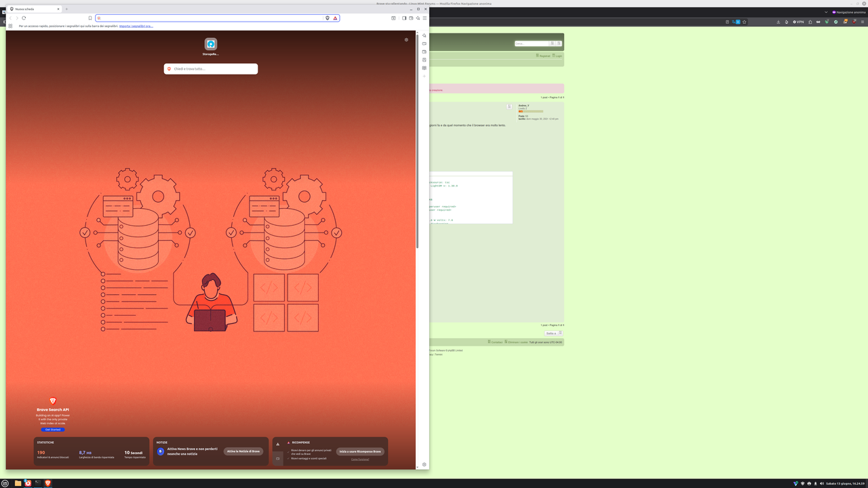Click Login link on forum page
Viewport: 868px width, 488px height.
[x=557, y=56]
